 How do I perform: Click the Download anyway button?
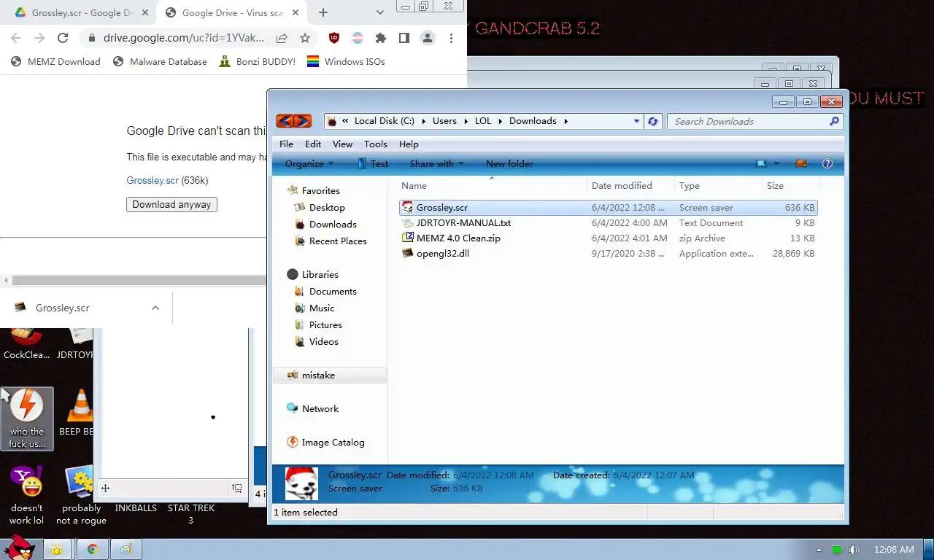(171, 204)
